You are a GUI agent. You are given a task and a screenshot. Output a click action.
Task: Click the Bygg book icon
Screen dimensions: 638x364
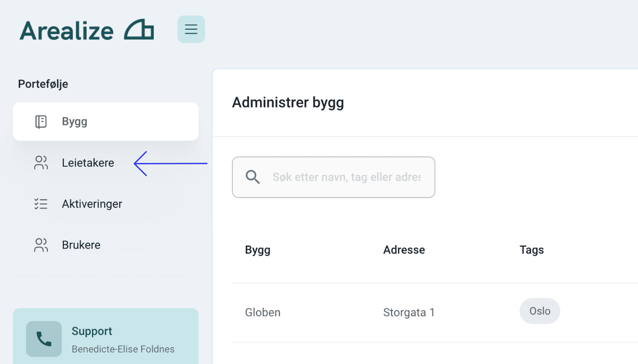click(41, 122)
